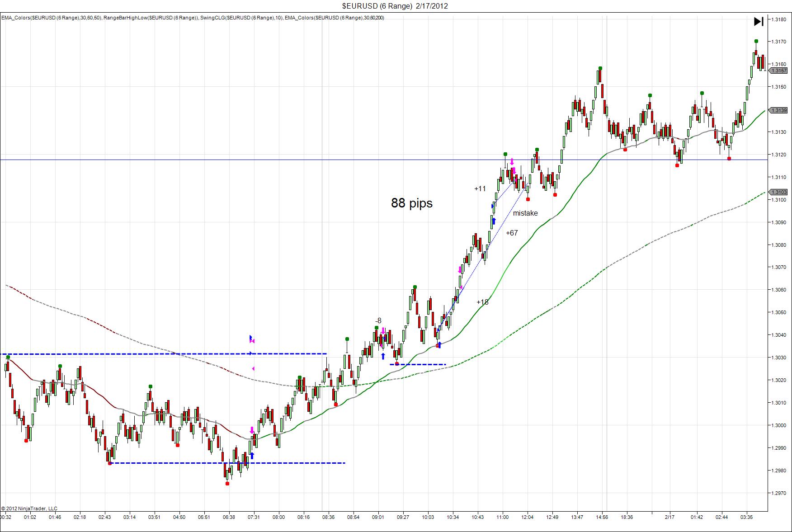Click the 18:36 time axis label

[x=627, y=517]
